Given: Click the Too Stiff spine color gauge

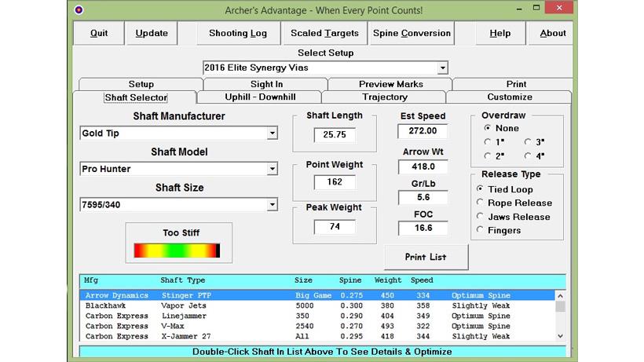Looking at the screenshot, I should pos(177,250).
